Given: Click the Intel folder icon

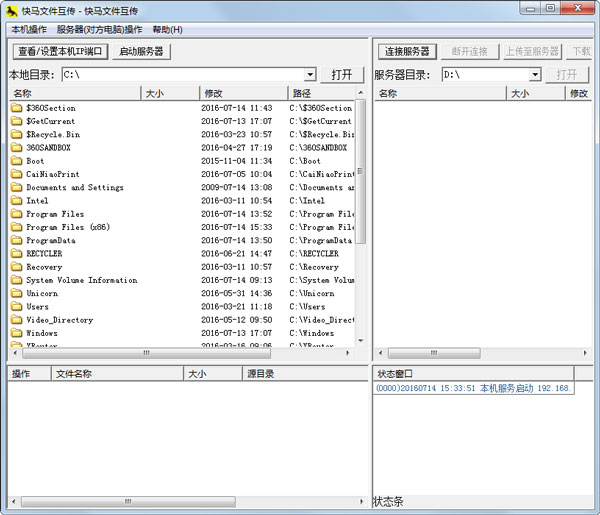Looking at the screenshot, I should (16, 201).
